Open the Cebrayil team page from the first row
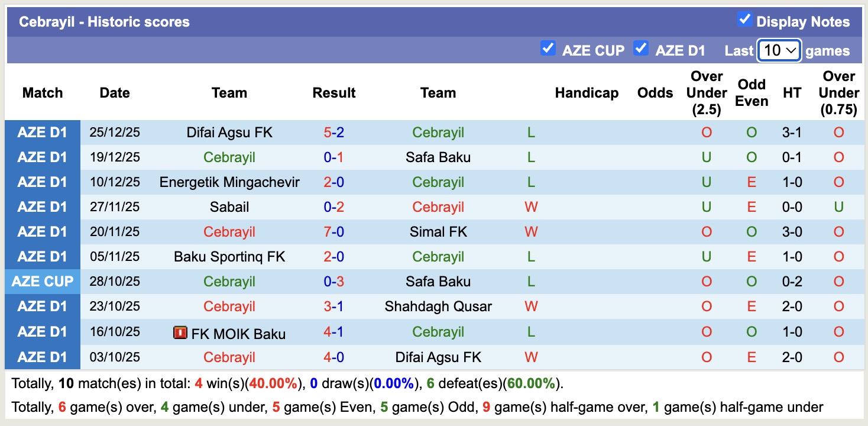This screenshot has height=426, width=868. (438, 133)
